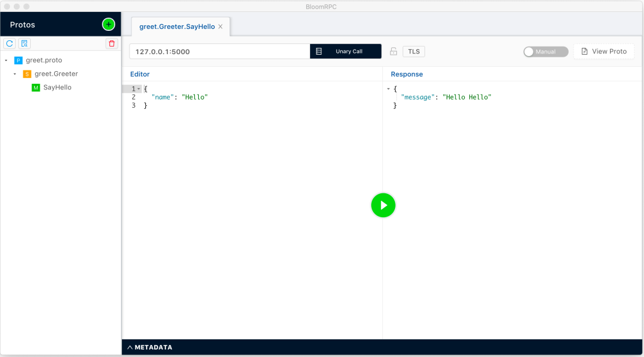Click the green plus import protos button

108,25
